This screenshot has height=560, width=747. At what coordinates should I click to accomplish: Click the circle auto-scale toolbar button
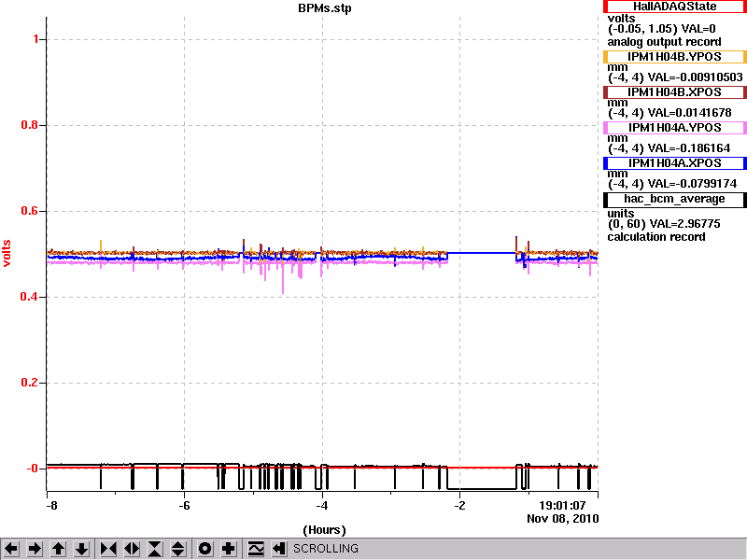[204, 549]
